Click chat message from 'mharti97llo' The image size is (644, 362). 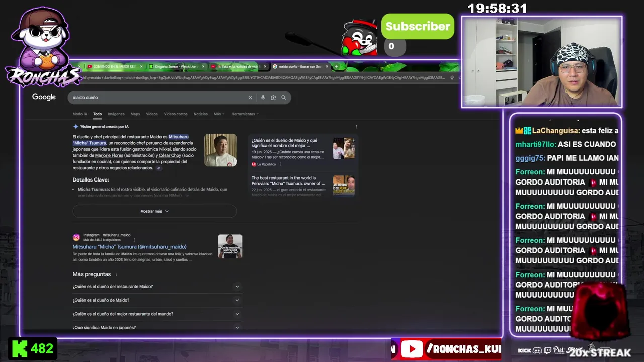click(x=566, y=144)
